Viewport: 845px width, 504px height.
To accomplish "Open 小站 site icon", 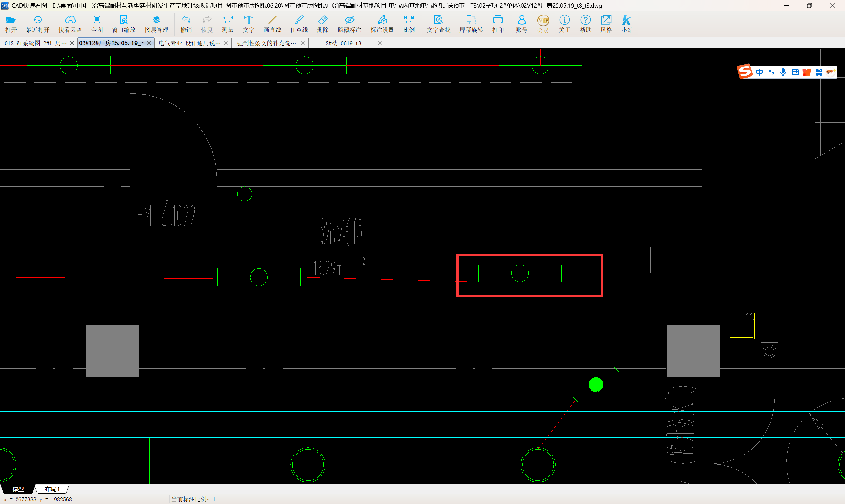I will [627, 24].
